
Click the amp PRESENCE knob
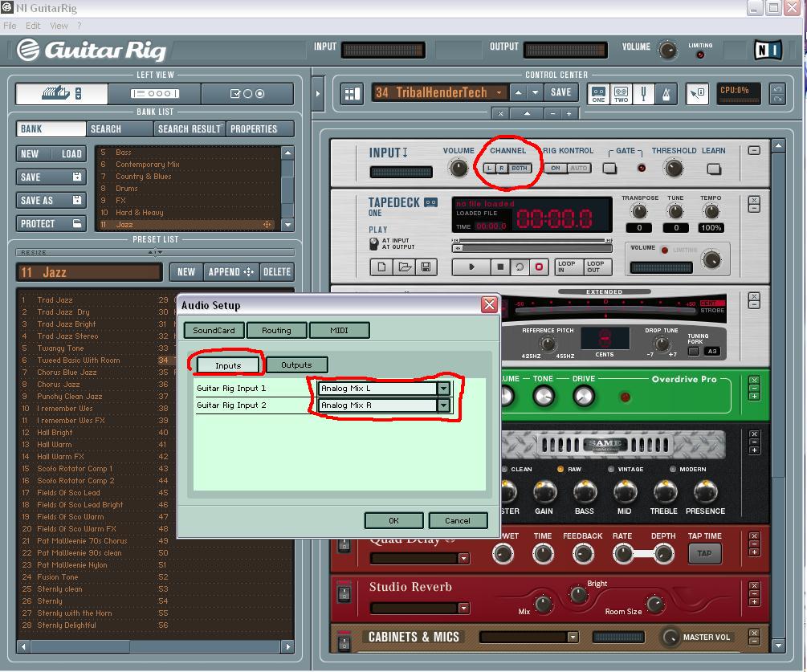click(x=706, y=492)
